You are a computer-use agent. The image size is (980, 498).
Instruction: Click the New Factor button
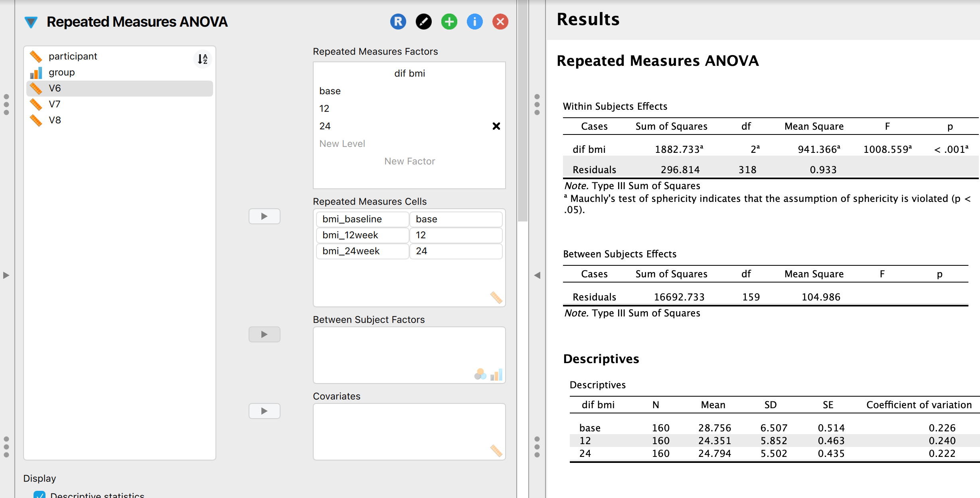[x=409, y=161]
